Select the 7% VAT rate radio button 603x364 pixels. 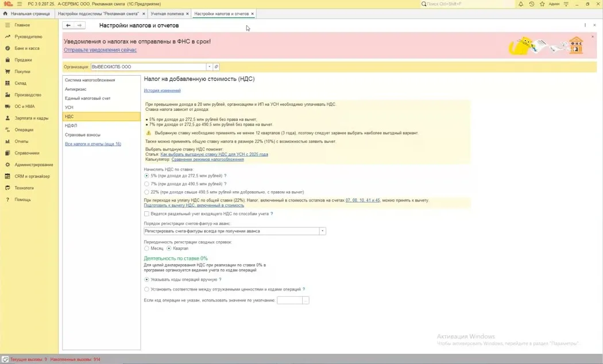[146, 184]
